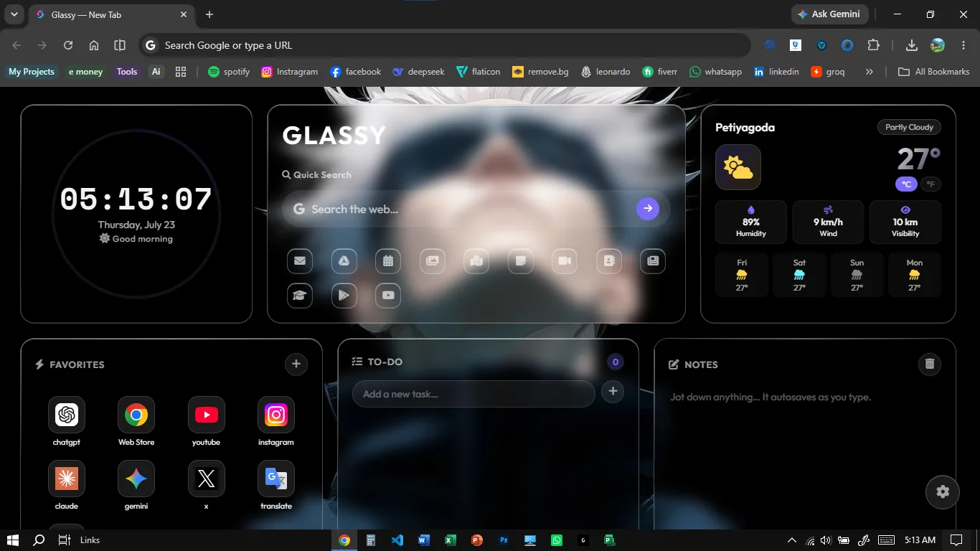Switch temperature to Fahrenheit
The image size is (980, 551).
click(930, 184)
